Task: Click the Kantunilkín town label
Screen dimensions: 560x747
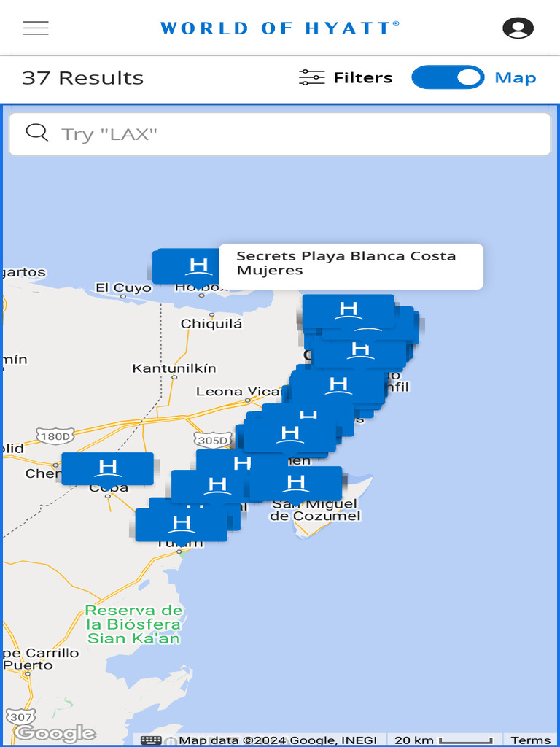Action: (x=174, y=368)
